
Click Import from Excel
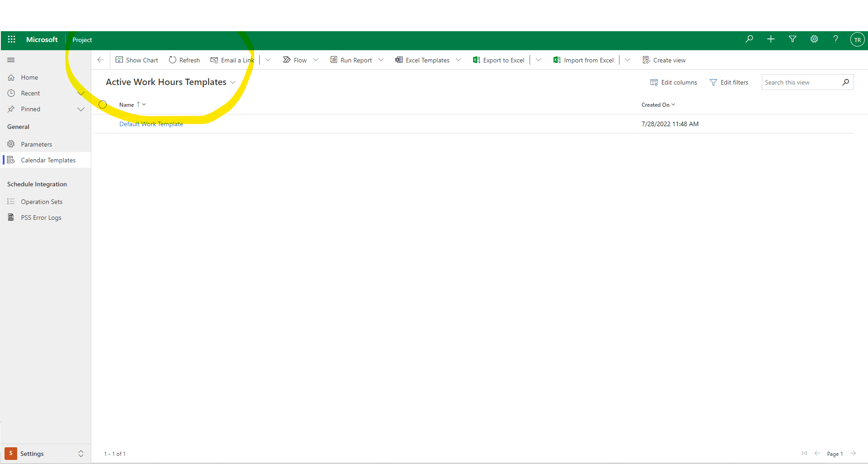(x=583, y=60)
